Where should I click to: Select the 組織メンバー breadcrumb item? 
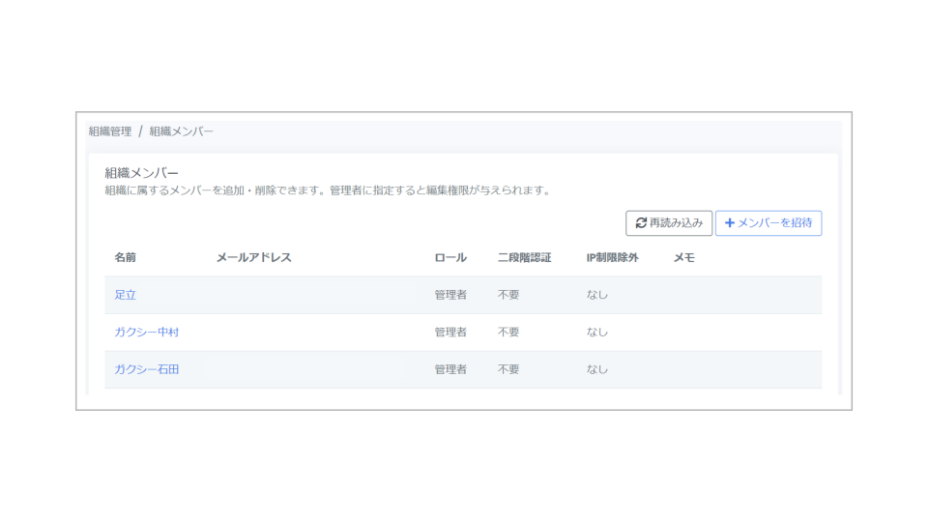pyautogui.click(x=181, y=131)
